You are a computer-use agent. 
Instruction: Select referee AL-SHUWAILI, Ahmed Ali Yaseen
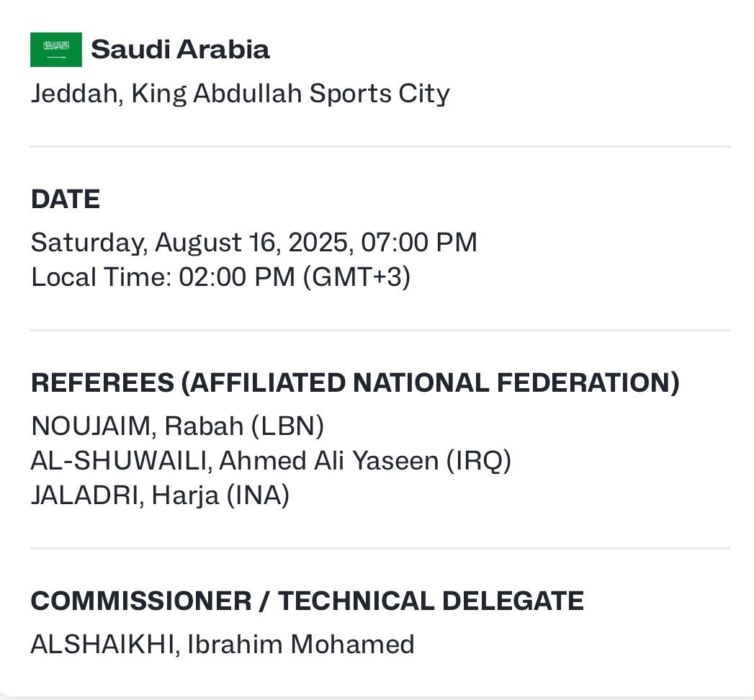(235, 461)
